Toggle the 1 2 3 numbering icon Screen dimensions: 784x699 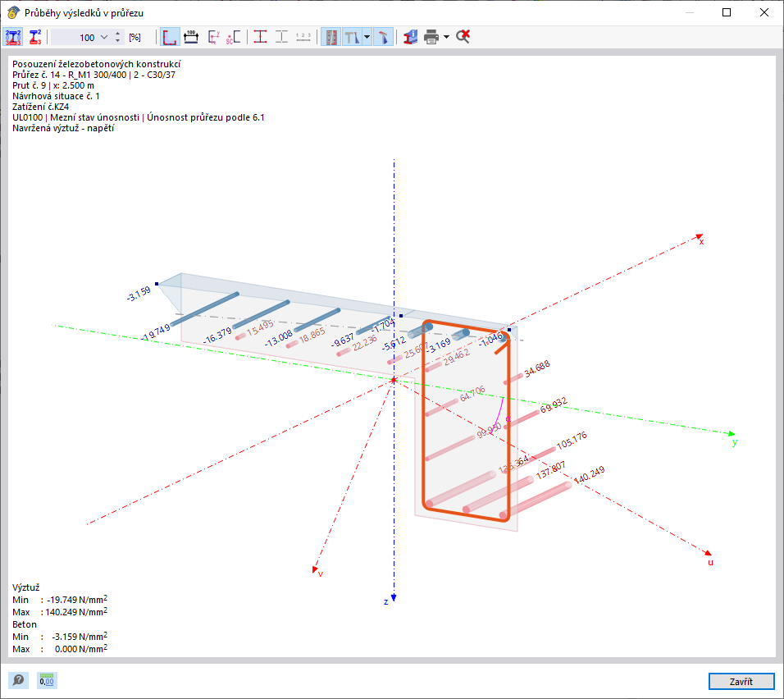(303, 37)
